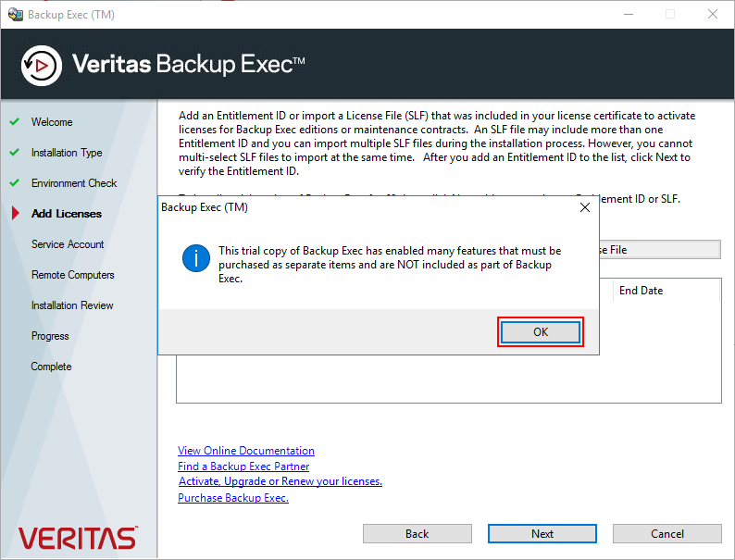Screen dimensions: 735x560
Task: Click the blue information icon in dialog
Action: 195,258
